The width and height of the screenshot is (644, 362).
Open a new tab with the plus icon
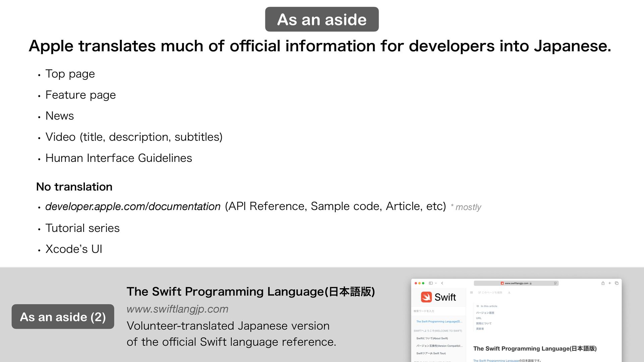[610, 283]
